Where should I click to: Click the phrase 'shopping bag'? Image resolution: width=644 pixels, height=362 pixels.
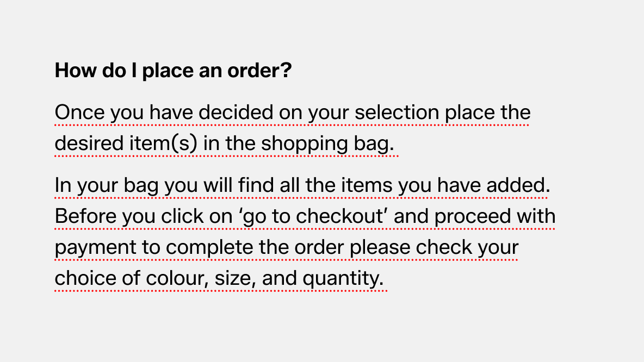click(x=326, y=143)
